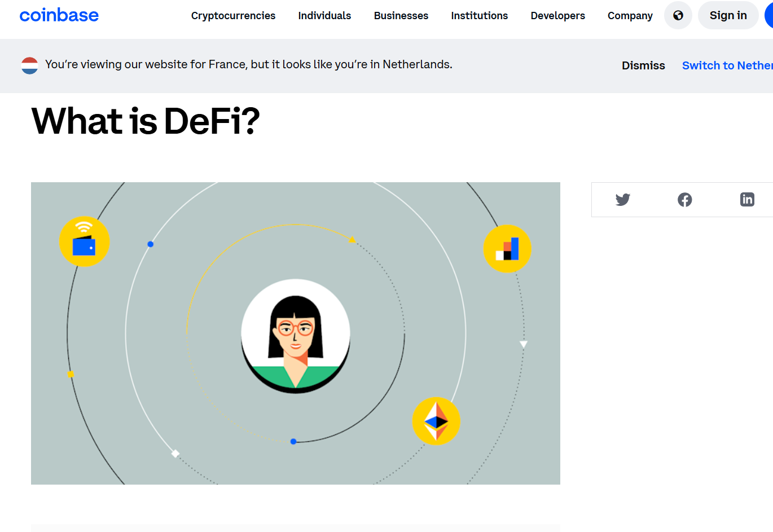This screenshot has height=532, width=773.
Task: Open the globe language selector
Action: point(678,15)
